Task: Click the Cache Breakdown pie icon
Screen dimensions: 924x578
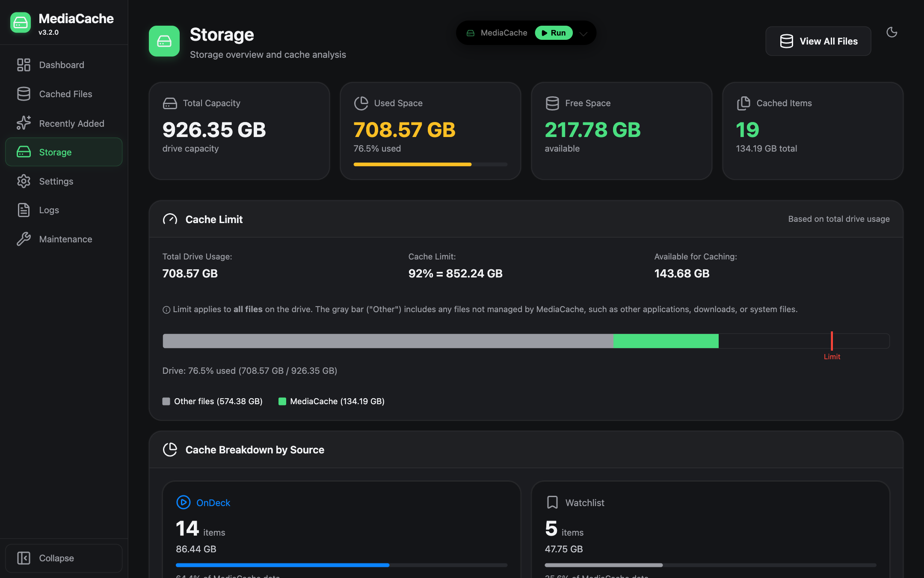Action: [170, 450]
